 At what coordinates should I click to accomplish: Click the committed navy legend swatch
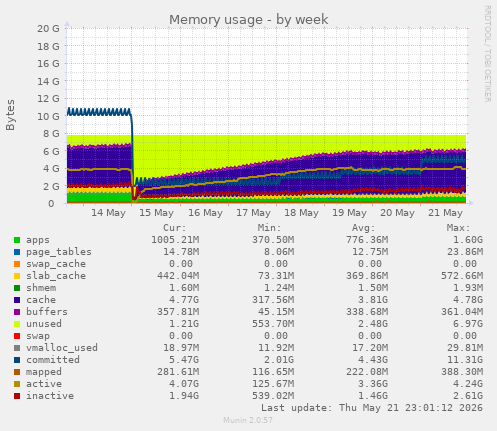(x=17, y=360)
